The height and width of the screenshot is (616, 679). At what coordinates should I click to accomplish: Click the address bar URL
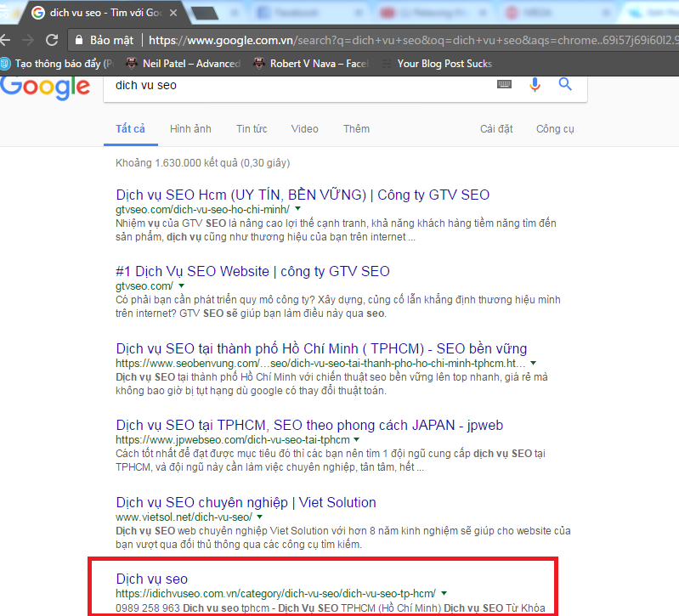pyautogui.click(x=414, y=40)
